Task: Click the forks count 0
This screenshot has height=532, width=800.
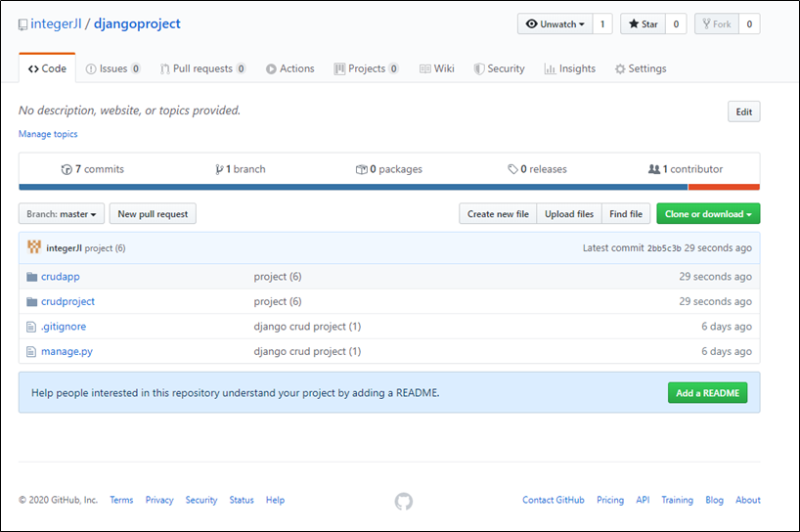Action: click(x=749, y=24)
